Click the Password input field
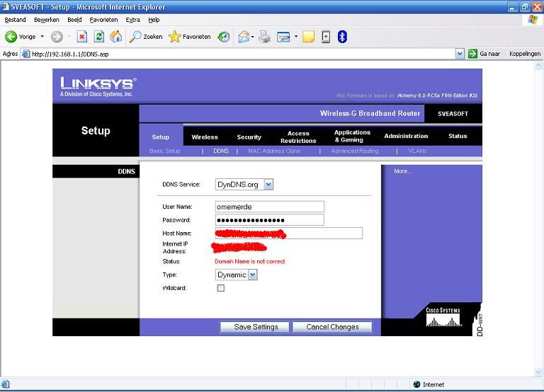This screenshot has height=392, width=544. [x=270, y=220]
